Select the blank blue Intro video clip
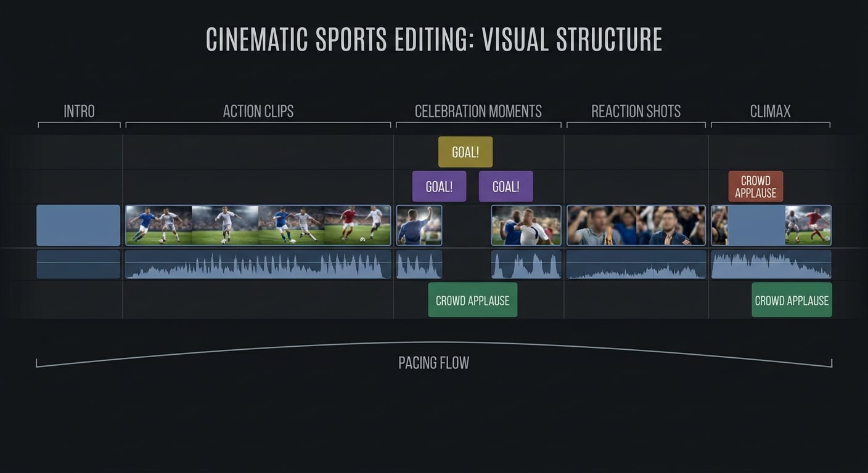This screenshot has height=473, width=868. coord(78,225)
